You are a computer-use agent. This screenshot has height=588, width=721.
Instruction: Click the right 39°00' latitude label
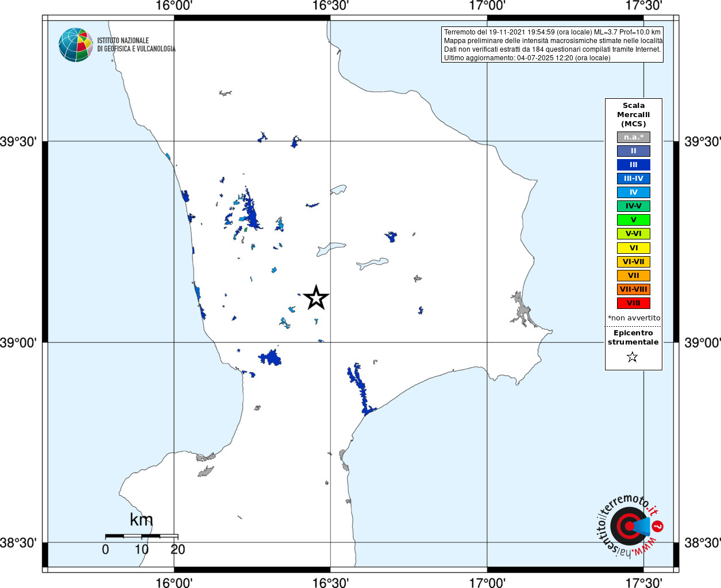coord(702,342)
